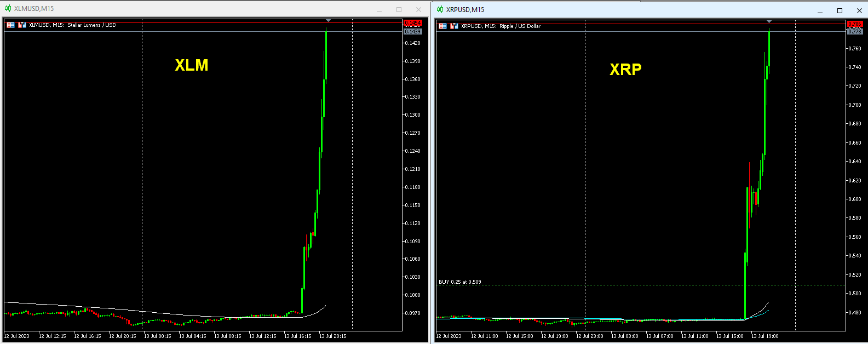Click the chart shift triangle on XLMUSD chart
Viewport: 868px width, 344px height.
(x=328, y=21)
